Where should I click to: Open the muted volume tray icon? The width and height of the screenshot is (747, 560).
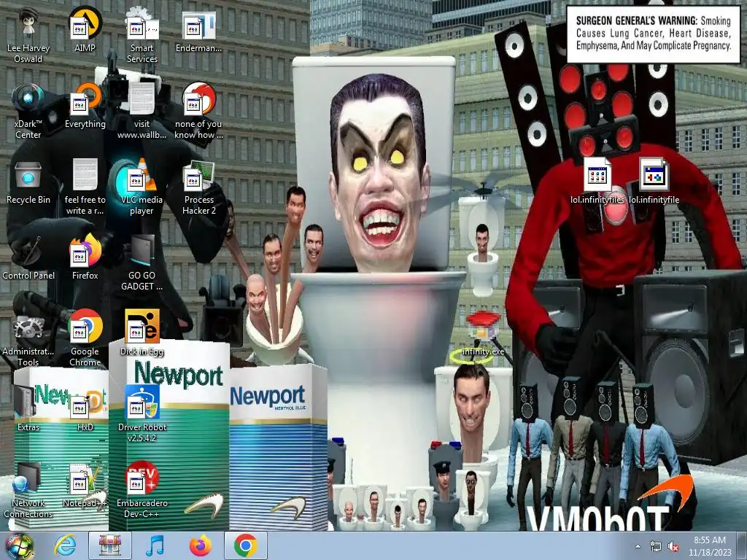(x=673, y=546)
